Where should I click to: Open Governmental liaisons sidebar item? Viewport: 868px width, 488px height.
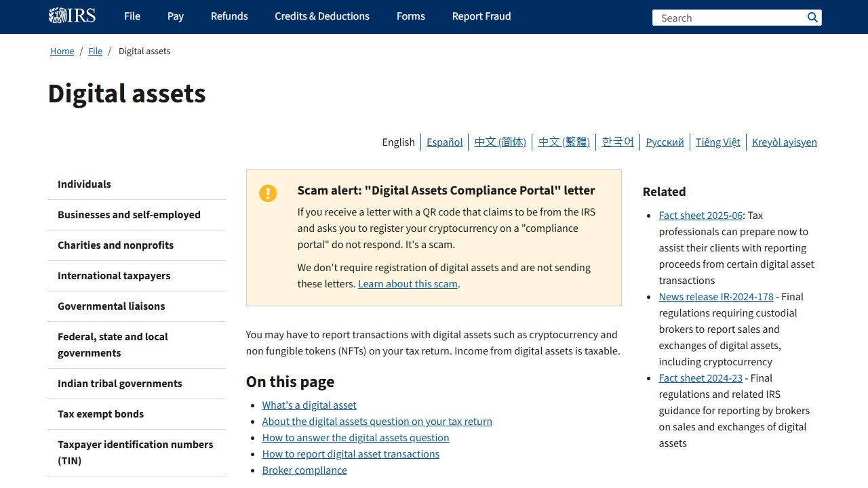tap(136, 306)
